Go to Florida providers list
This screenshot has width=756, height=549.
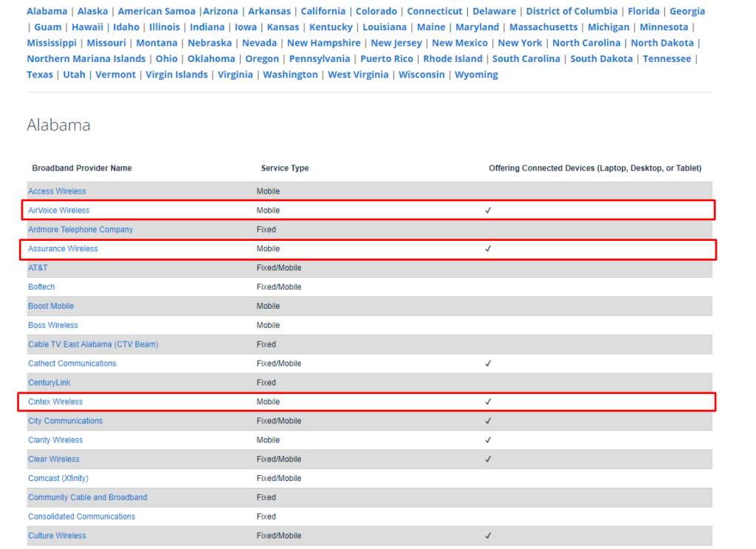pyautogui.click(x=643, y=11)
